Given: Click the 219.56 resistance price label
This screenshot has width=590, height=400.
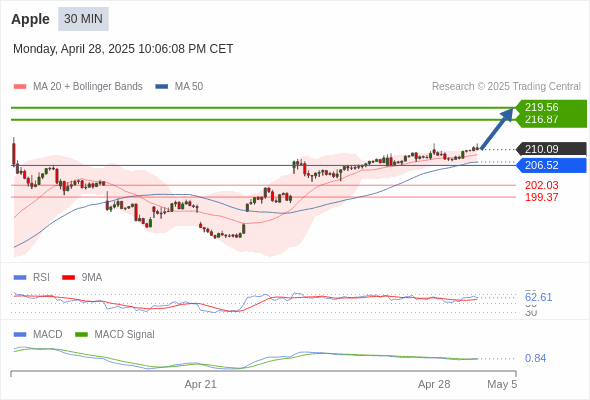Looking at the screenshot, I should [541, 107].
